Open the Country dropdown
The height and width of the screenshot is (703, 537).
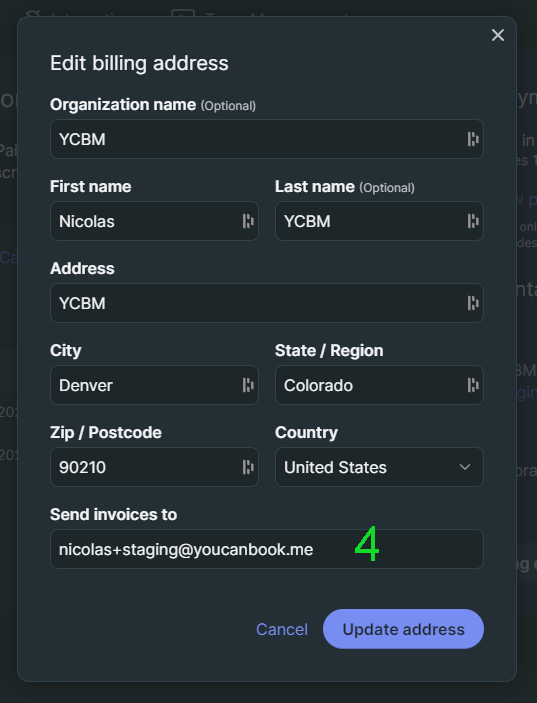pyautogui.click(x=379, y=467)
